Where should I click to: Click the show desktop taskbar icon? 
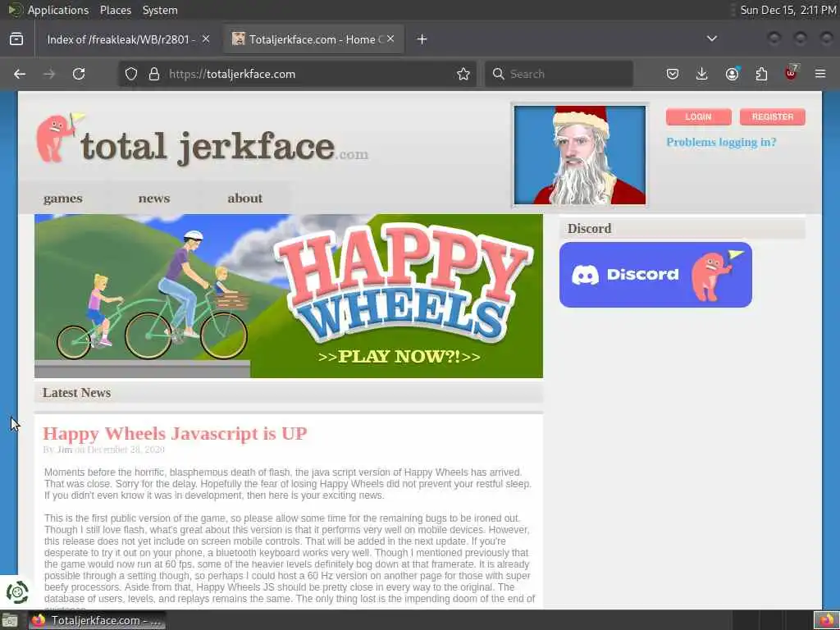click(x=10, y=621)
